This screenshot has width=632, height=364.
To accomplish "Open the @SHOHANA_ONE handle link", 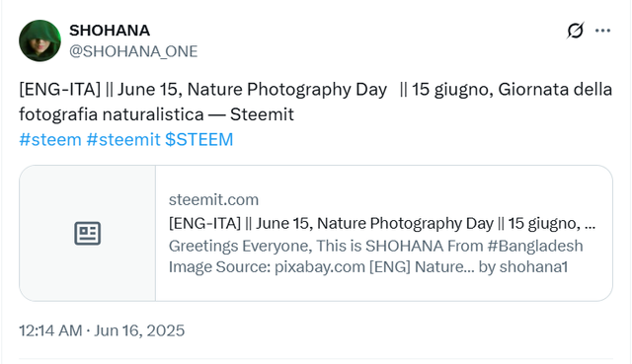I will tap(133, 51).
